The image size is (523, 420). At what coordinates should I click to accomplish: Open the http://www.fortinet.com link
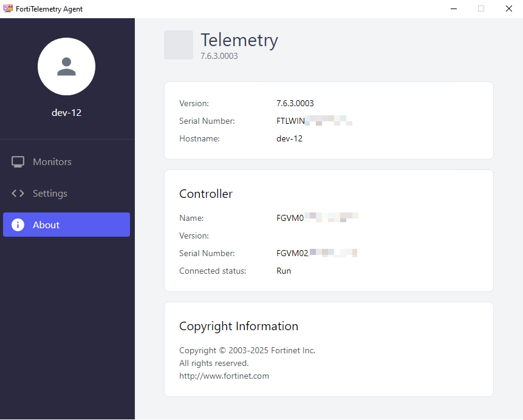224,376
